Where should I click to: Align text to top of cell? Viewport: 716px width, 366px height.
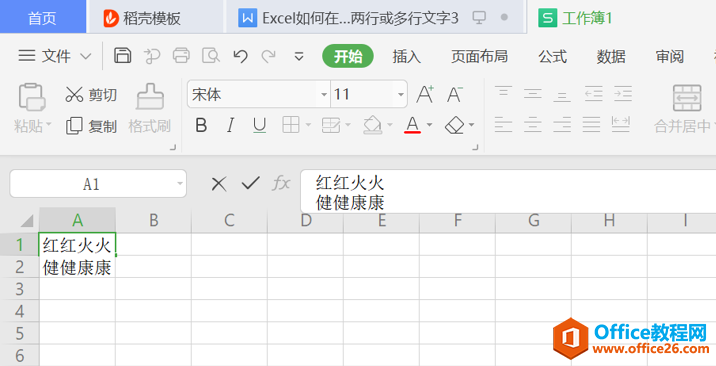503,93
